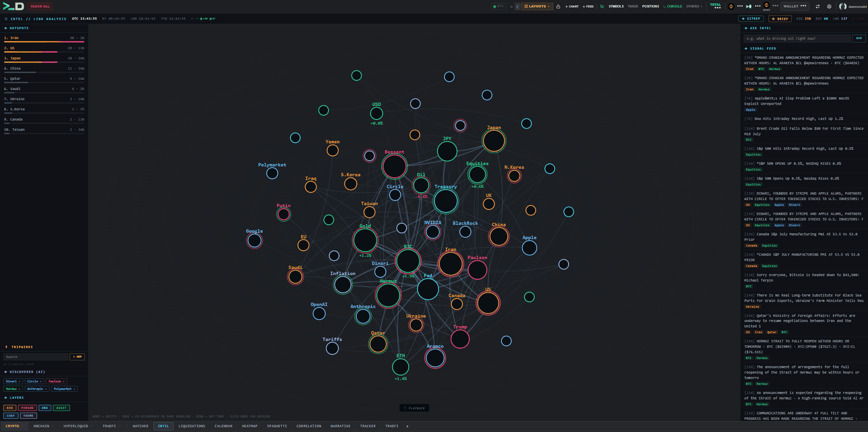Image resolution: width=868 pixels, height=432 pixels.
Task: Click the swap arrows icon
Action: [x=817, y=6]
